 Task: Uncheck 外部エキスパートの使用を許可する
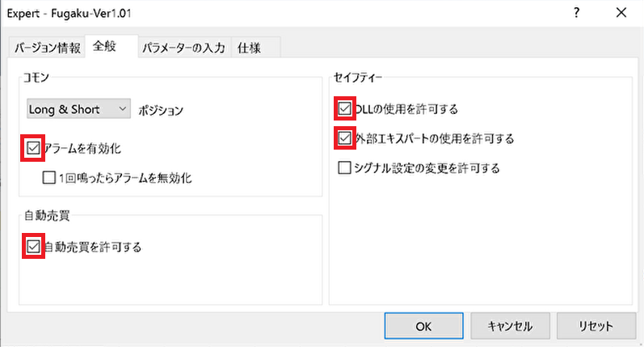click(345, 138)
